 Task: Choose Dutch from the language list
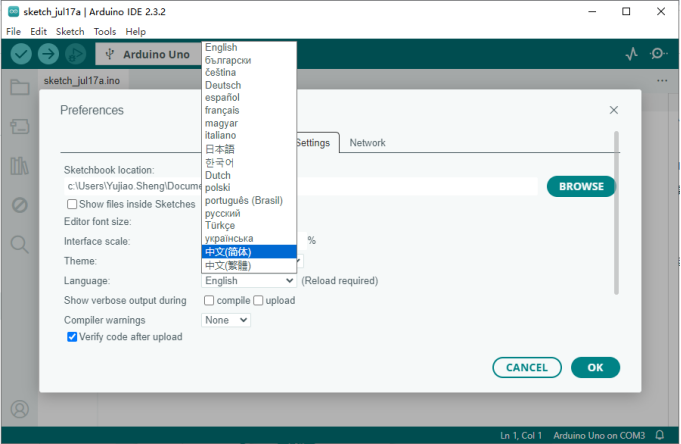tap(249, 175)
